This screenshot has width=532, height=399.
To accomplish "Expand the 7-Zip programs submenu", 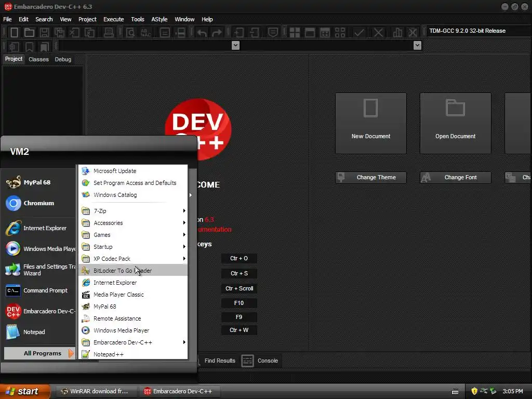I will (x=133, y=211).
